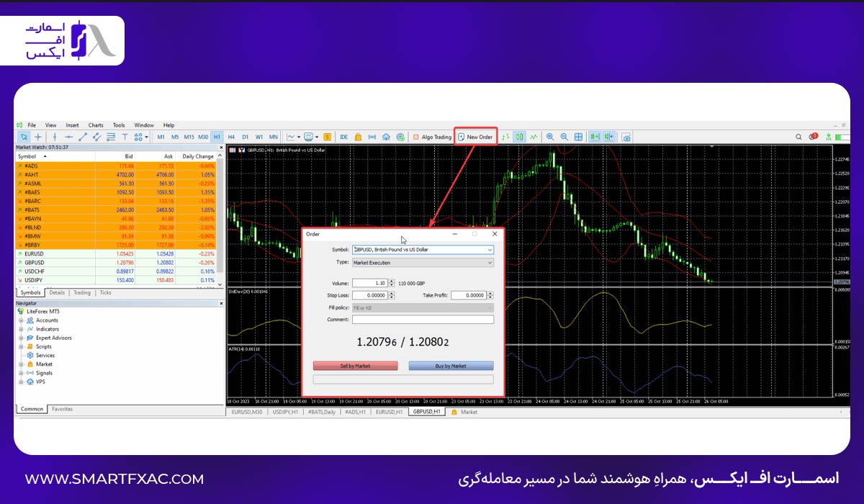
Task: Click the Comment field in Order dialog
Action: [423, 320]
